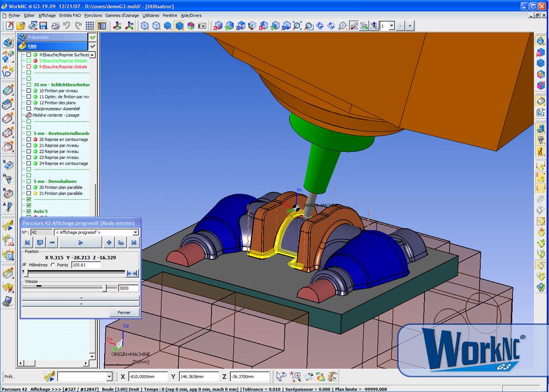Click the laptop icon in left sidebar
Viewport: 549px width, 392px height.
click(x=8, y=301)
